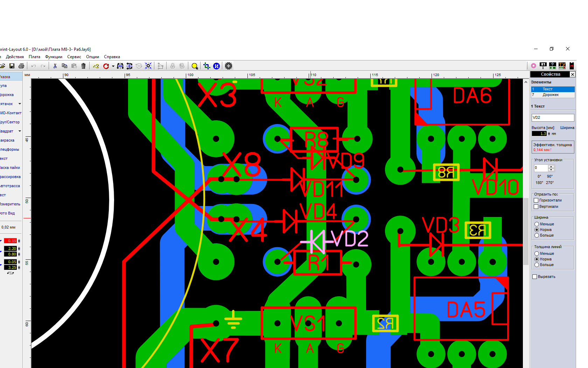588x368 pixels.
Task: Open DRC check via ТУ icon
Action: [x=562, y=66]
